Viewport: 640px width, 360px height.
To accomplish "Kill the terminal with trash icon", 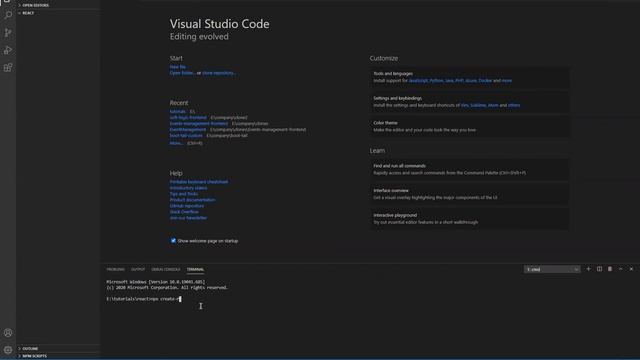I will 610,269.
